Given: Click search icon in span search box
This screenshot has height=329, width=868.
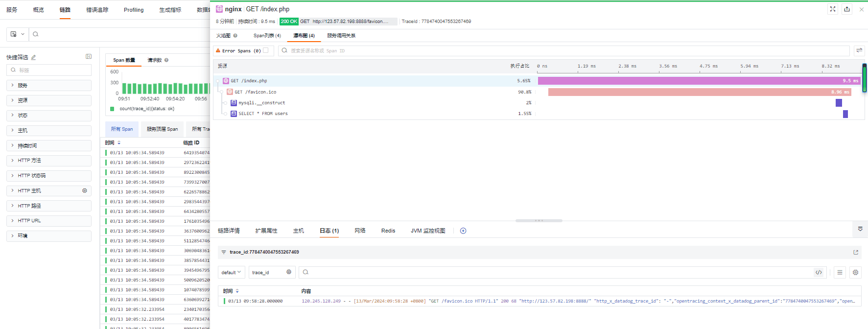Looking at the screenshot, I should [284, 50].
